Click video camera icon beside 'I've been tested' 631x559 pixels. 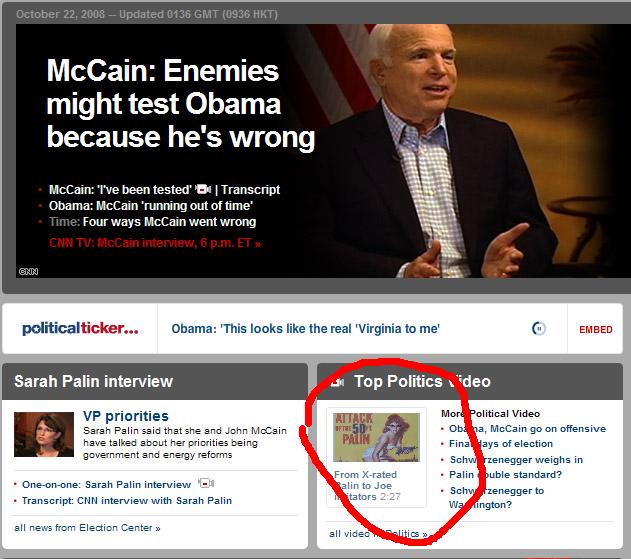click(203, 189)
